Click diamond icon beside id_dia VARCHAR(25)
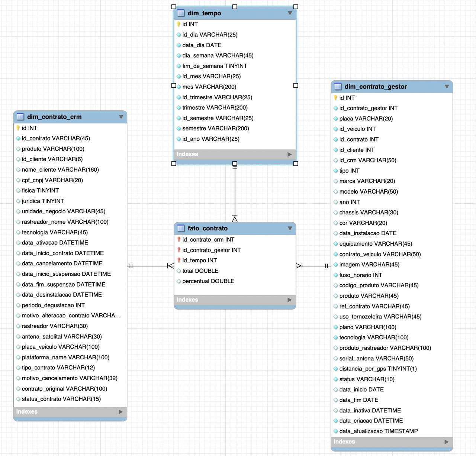This screenshot has height=456, width=476. 179,35
